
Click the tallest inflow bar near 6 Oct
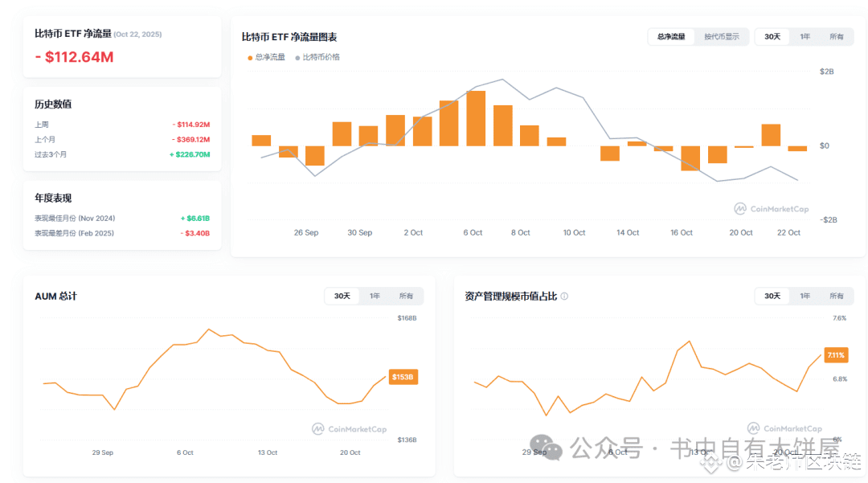click(476, 117)
